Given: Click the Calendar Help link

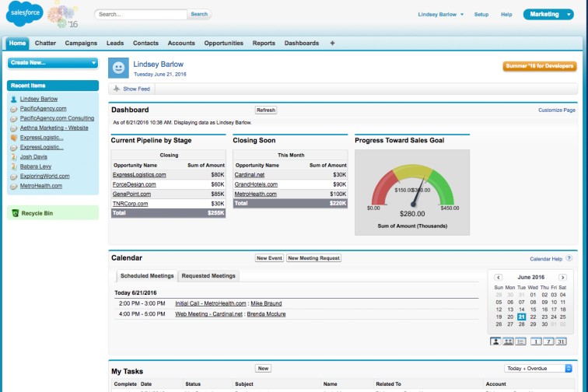Looking at the screenshot, I should (x=546, y=259).
